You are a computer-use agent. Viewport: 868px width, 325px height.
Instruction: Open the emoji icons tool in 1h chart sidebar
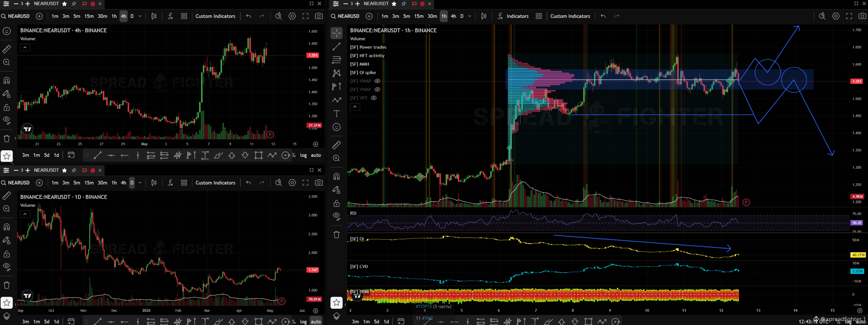point(336,127)
